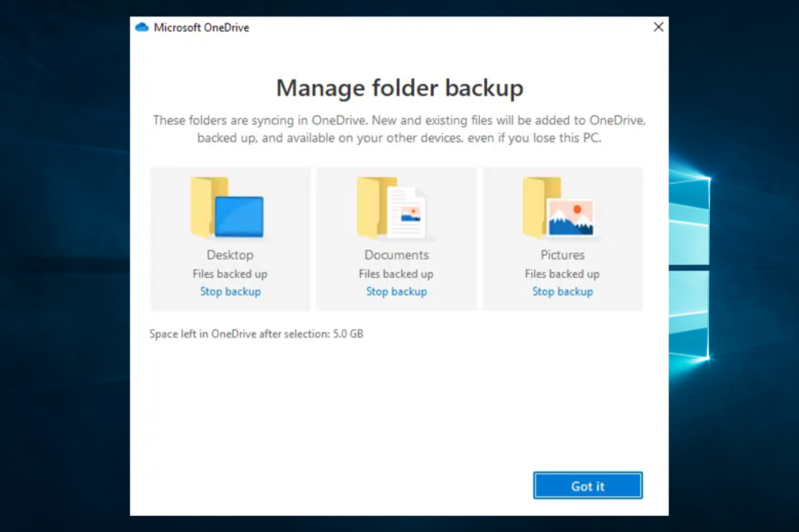The width and height of the screenshot is (799, 532).
Task: Click the Got it button
Action: tap(587, 485)
